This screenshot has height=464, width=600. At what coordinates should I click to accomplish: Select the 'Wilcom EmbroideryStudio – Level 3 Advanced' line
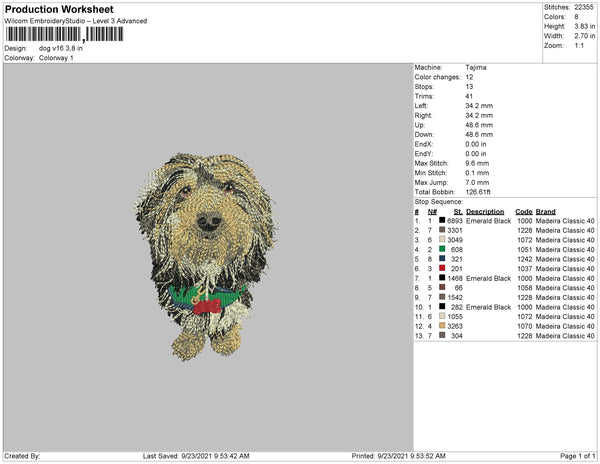click(x=76, y=21)
